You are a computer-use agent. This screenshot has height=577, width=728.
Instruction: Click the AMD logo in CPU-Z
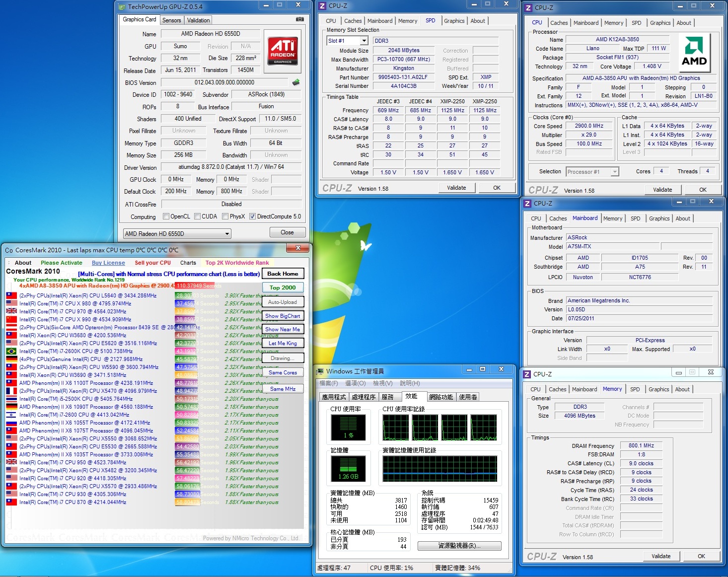click(x=694, y=52)
